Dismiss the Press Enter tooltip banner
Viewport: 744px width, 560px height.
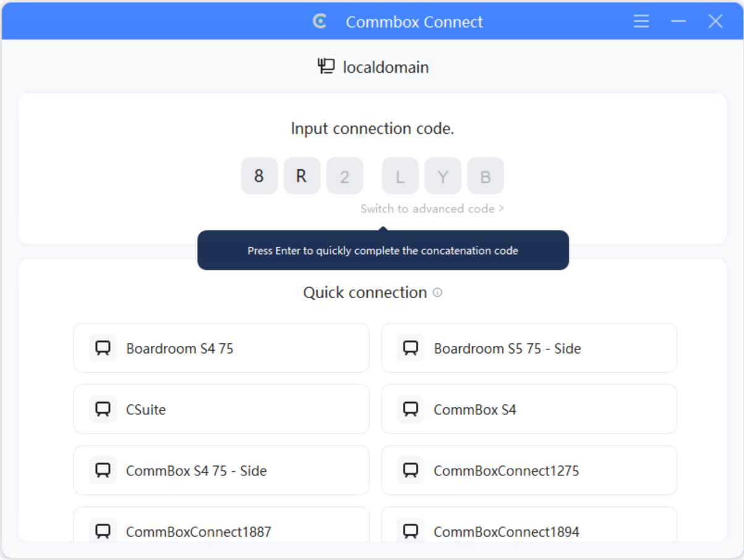(x=383, y=251)
